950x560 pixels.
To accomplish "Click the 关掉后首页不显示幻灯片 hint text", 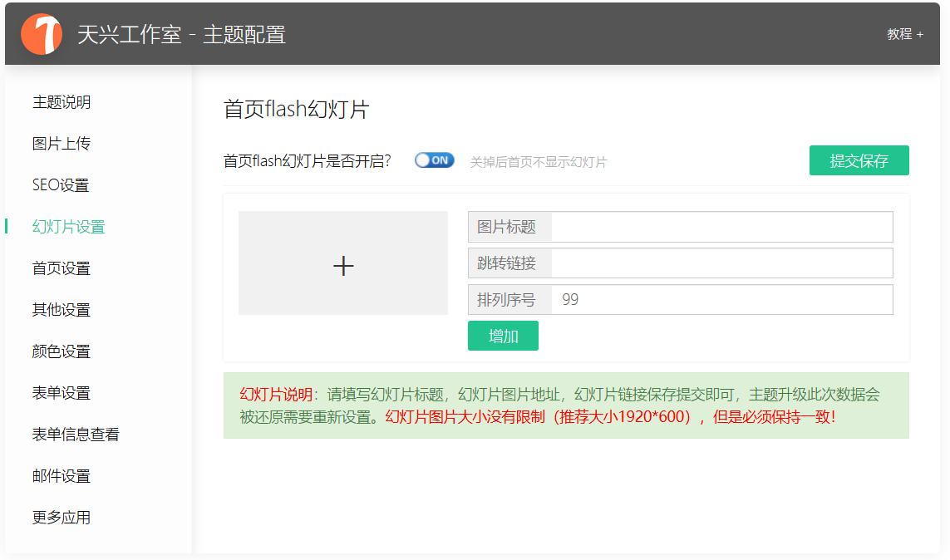I will (539, 162).
